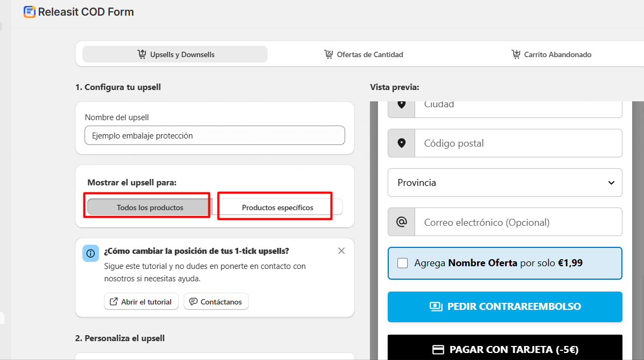This screenshot has height=360, width=644.
Task: Click the Nombre del upsell text field
Action: [x=214, y=136]
